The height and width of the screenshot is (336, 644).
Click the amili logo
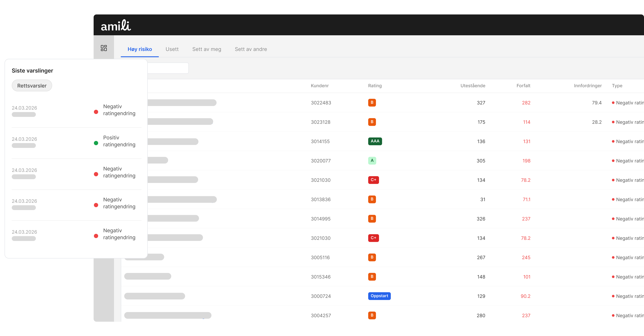[116, 26]
